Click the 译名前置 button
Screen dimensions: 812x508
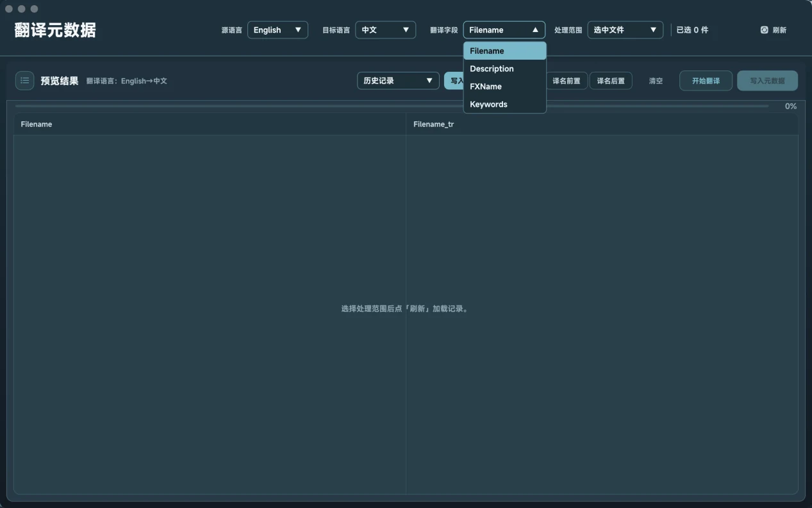567,81
